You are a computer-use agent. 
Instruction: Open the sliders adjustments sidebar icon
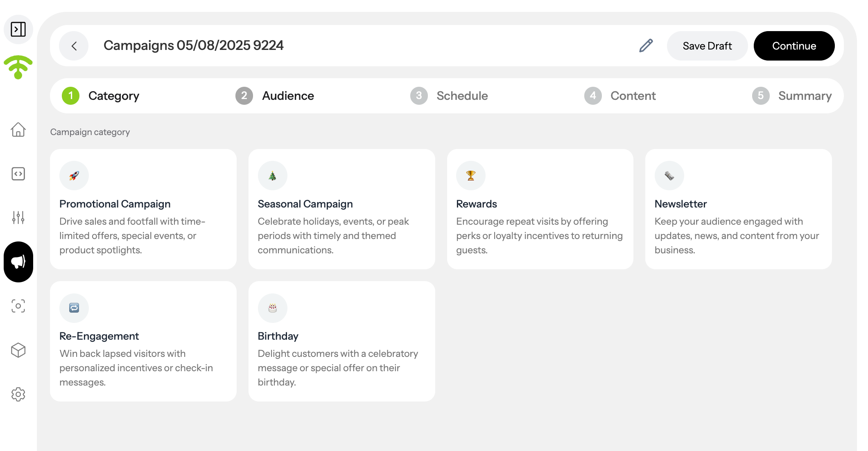click(18, 218)
